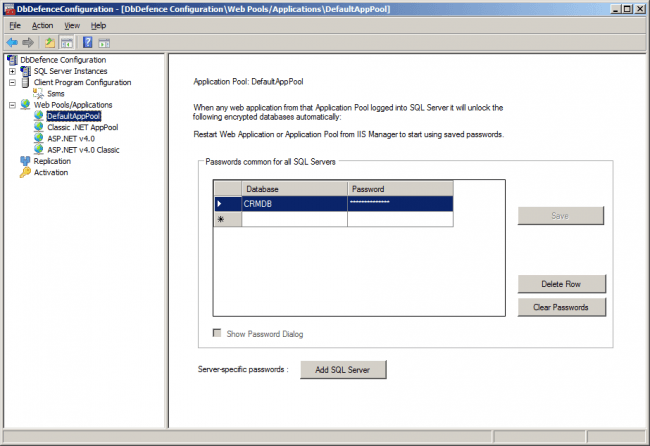
Task: Click the Forward arrow toolbar icon
Action: 28,43
